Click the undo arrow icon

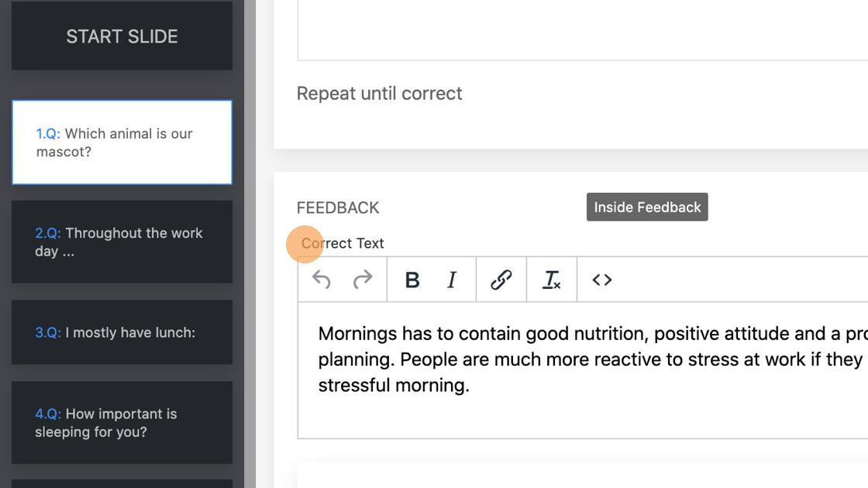(x=322, y=280)
